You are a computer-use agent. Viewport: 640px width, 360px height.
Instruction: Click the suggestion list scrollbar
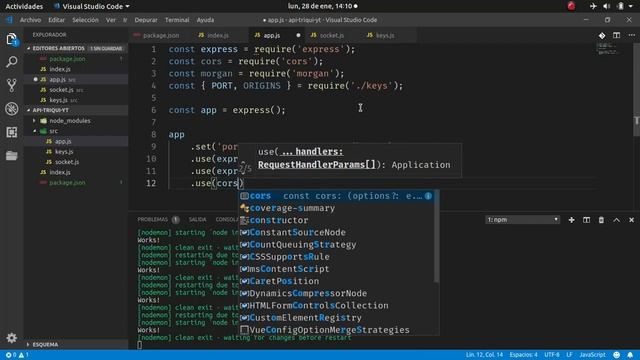click(x=436, y=237)
